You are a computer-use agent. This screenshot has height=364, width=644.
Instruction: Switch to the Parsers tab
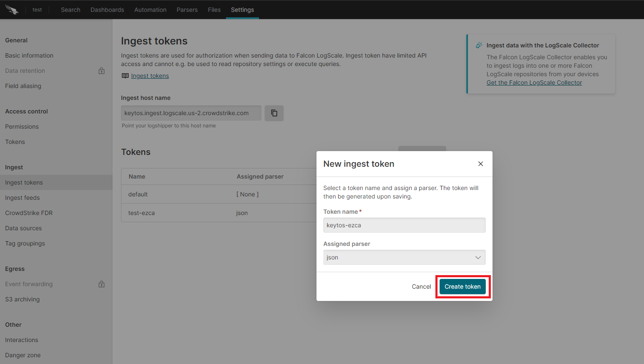click(187, 10)
